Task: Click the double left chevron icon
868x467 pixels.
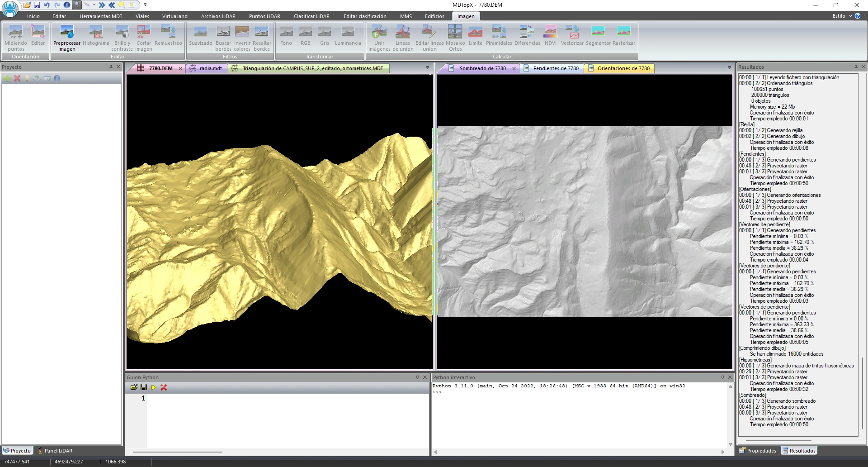Action: (112, 5)
